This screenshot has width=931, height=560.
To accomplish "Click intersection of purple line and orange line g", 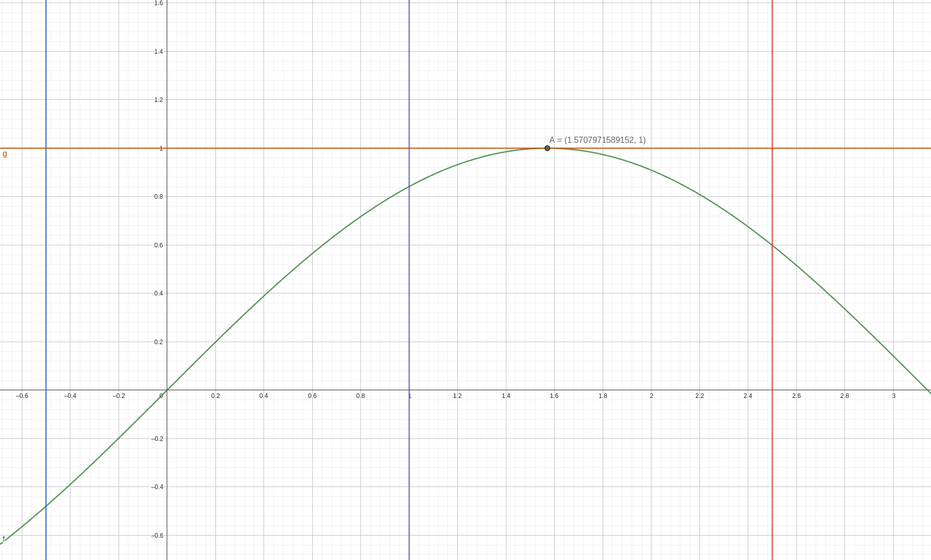I will pyautogui.click(x=409, y=148).
